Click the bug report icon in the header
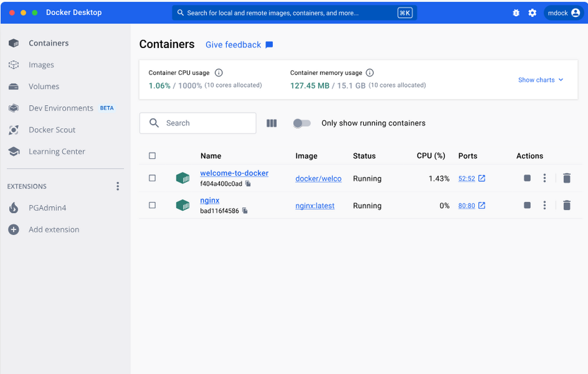The height and width of the screenshot is (374, 588). (515, 12)
